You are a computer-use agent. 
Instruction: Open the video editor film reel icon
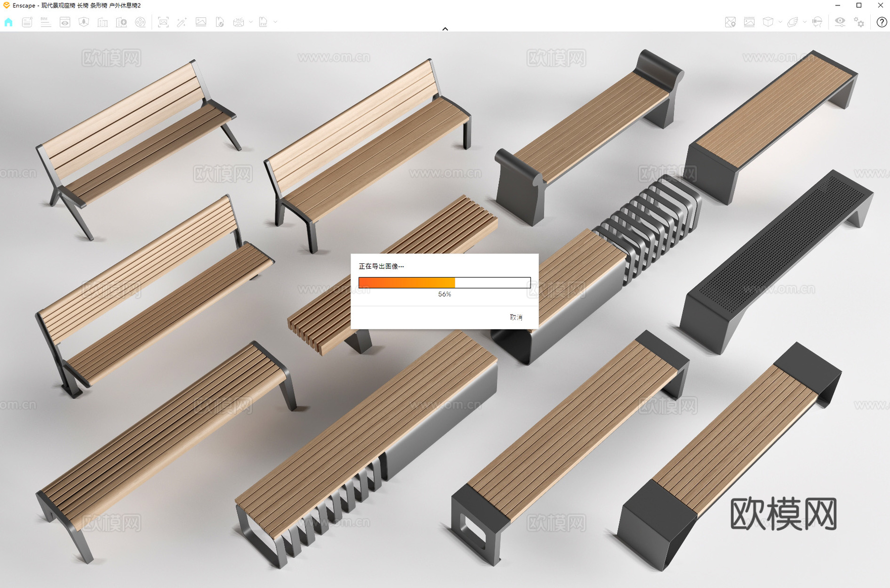click(x=140, y=22)
